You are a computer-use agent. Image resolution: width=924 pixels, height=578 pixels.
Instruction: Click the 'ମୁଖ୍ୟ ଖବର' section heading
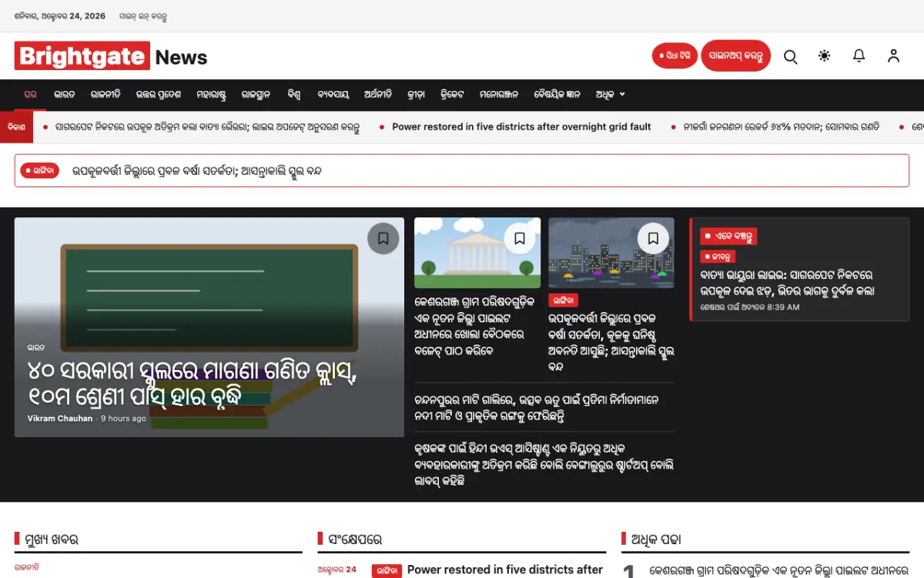pos(52,539)
